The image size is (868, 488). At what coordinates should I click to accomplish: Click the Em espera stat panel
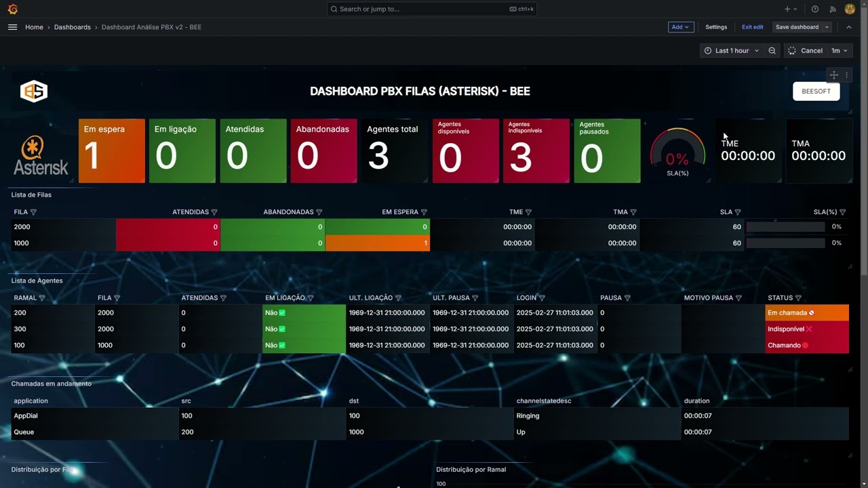[112, 151]
